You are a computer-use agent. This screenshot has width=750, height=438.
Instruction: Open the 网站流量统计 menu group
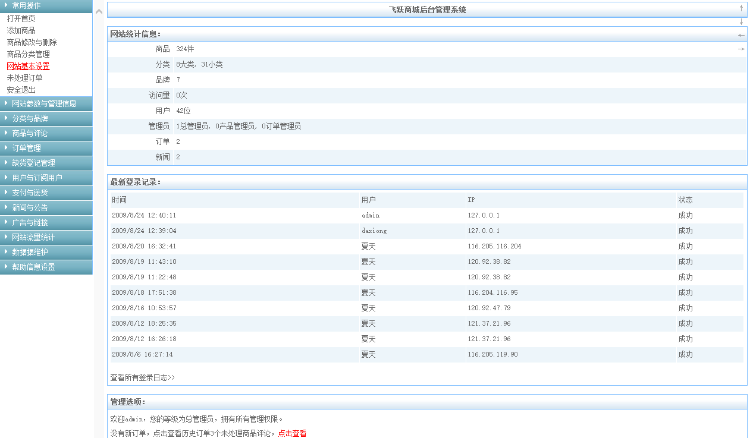point(46,237)
